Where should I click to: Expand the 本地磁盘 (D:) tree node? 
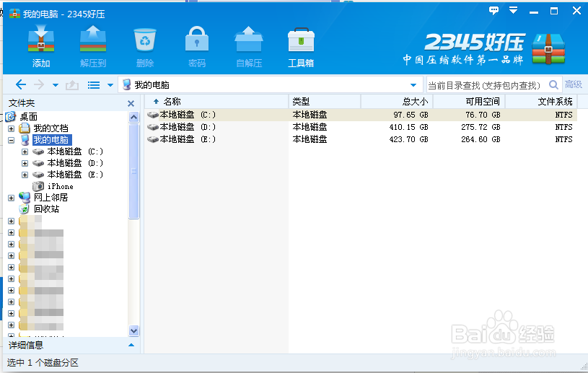click(x=25, y=164)
